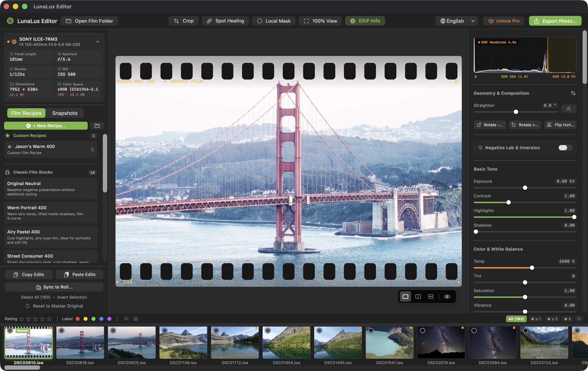Open the Local Mask tool
This screenshot has height=371, width=588.
coord(273,21)
